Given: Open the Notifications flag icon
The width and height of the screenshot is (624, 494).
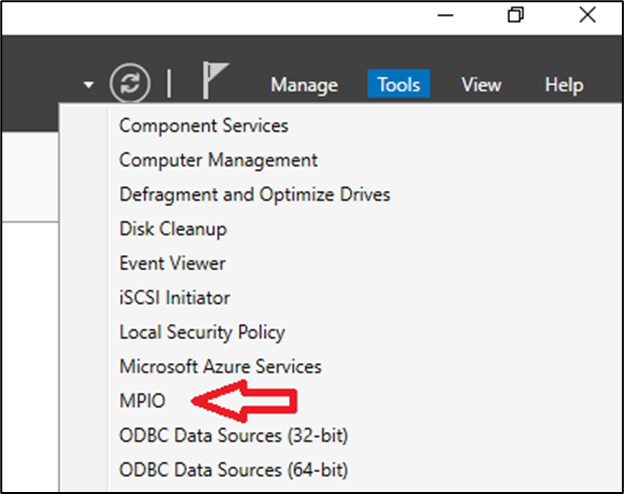Looking at the screenshot, I should pos(215,82).
